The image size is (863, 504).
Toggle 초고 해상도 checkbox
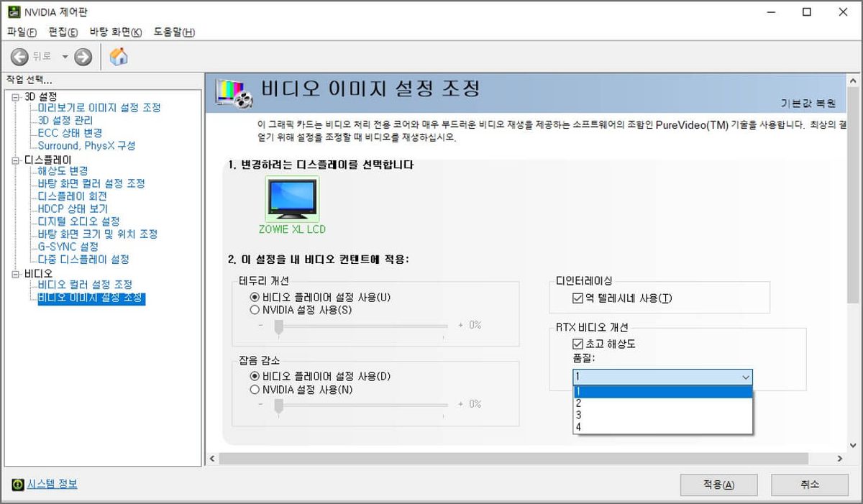pos(577,344)
